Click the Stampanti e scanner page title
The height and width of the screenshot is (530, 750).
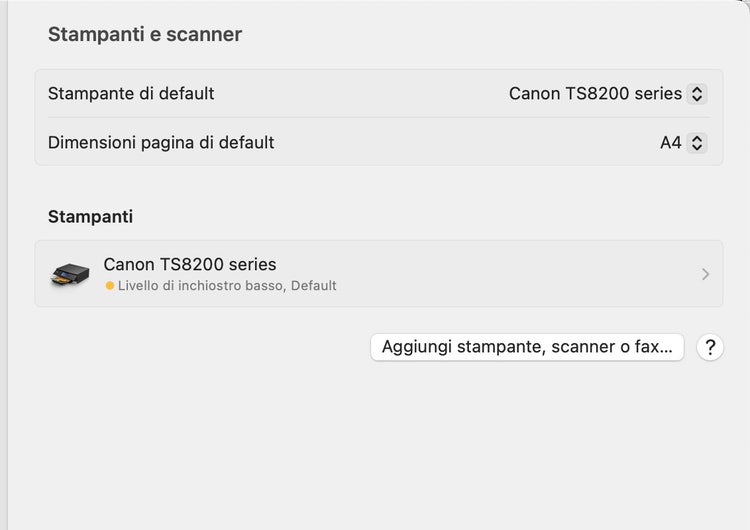point(145,35)
